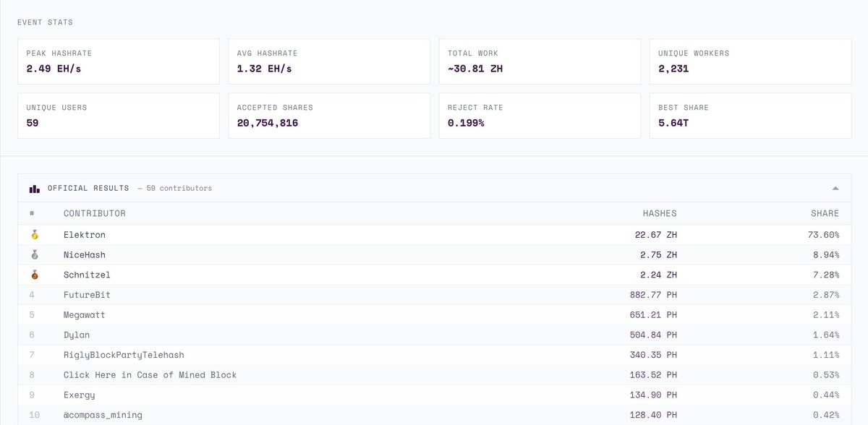This screenshot has width=868, height=425.
Task: Click the 163.52 PH hashes value
Action: click(x=654, y=375)
